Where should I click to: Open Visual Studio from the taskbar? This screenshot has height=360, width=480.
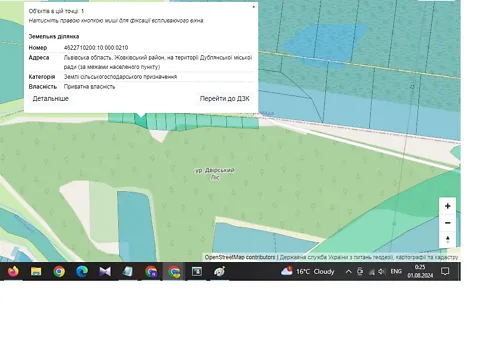(x=105, y=271)
